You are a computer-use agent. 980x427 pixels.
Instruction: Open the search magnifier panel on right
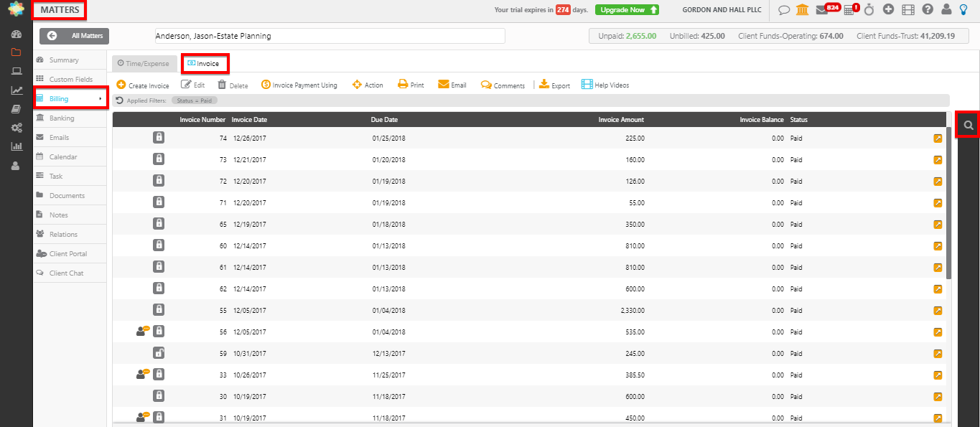click(x=969, y=126)
